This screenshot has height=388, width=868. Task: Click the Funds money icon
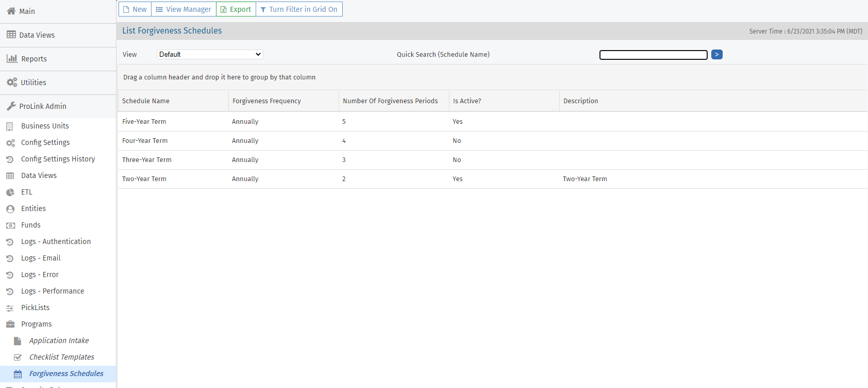point(10,225)
